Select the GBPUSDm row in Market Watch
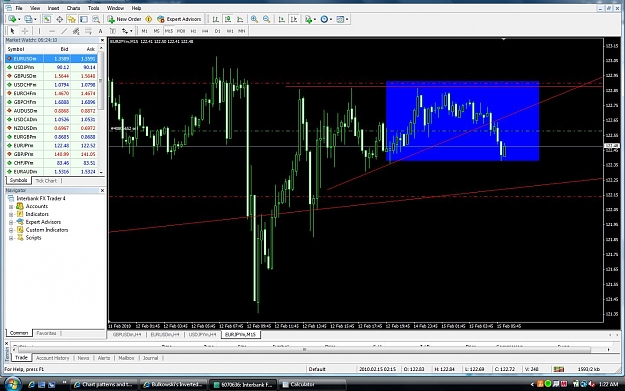Screen dimensions: 625x391 [51, 76]
